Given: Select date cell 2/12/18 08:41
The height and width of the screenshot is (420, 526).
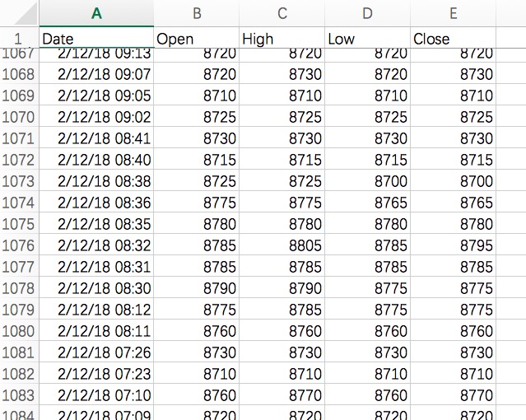Looking at the screenshot, I should 96,138.
